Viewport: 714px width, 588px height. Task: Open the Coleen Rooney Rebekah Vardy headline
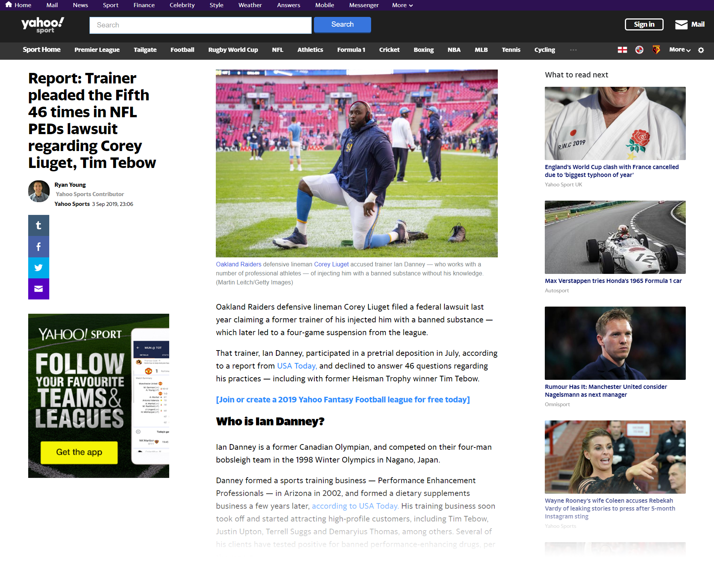pyautogui.click(x=610, y=508)
